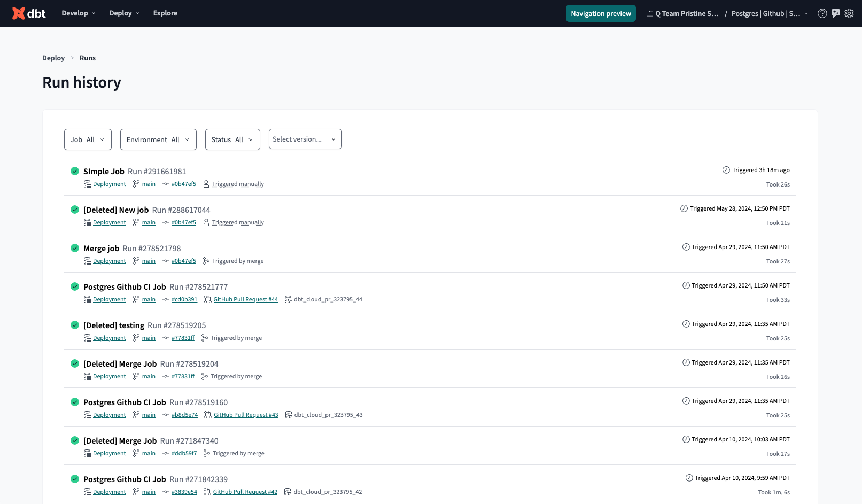Click the clock icon beside Triggered 3h 18m ago
The image size is (862, 504).
click(726, 169)
